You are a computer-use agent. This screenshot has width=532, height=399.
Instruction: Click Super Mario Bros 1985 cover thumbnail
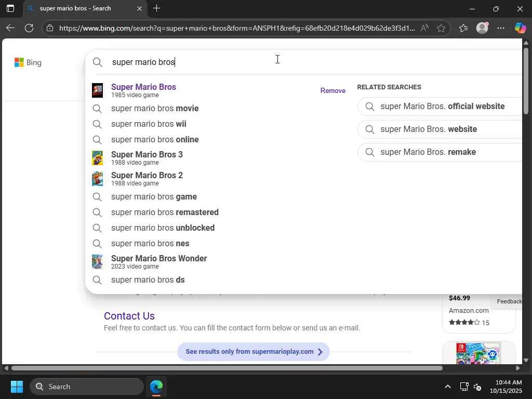pos(97,90)
